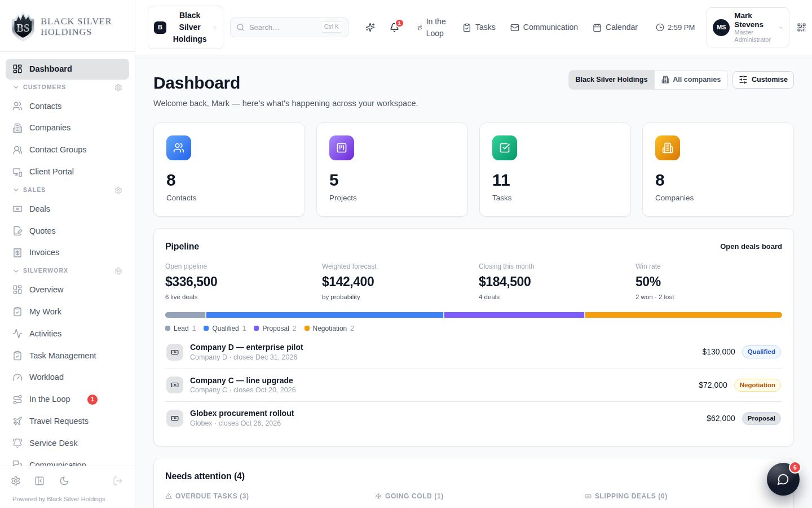Image resolution: width=812 pixels, height=508 pixels.
Task: Open Communication in the top navigation
Action: point(544,27)
